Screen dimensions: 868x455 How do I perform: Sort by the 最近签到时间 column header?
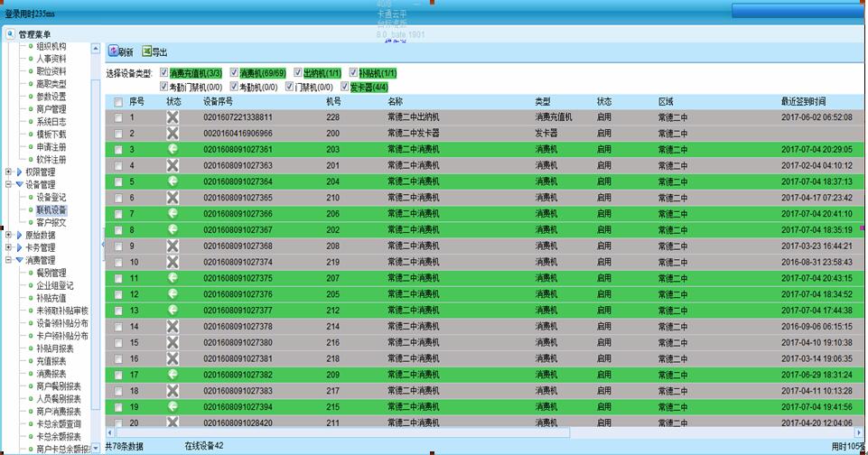pyautogui.click(x=803, y=101)
